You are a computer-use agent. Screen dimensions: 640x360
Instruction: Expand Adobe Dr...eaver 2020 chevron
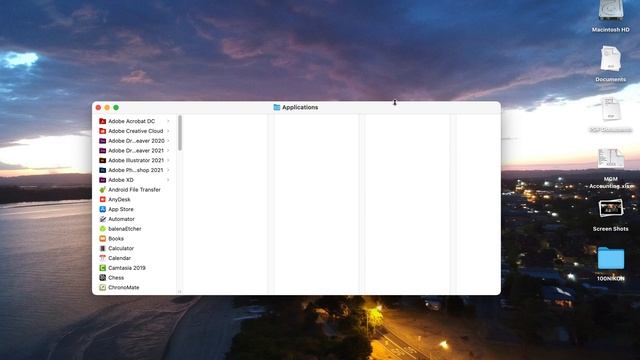pos(168,141)
